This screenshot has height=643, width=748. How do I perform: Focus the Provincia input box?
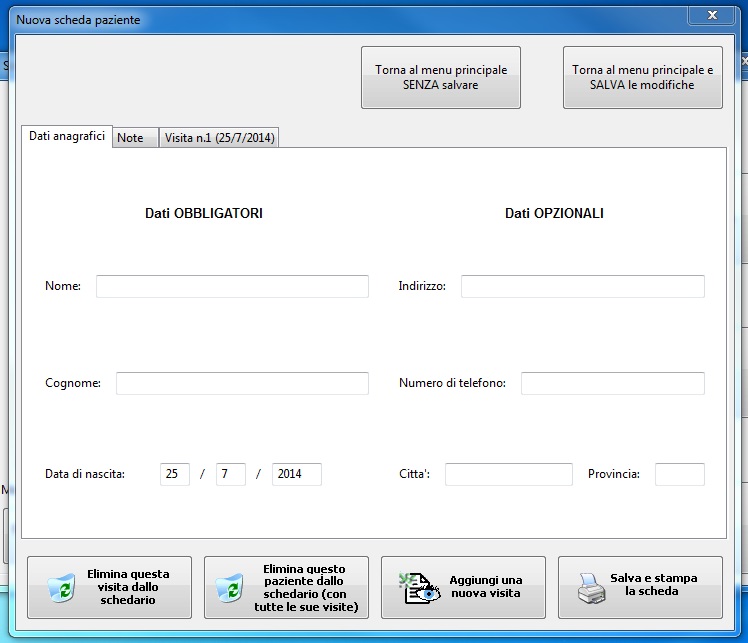click(x=679, y=474)
